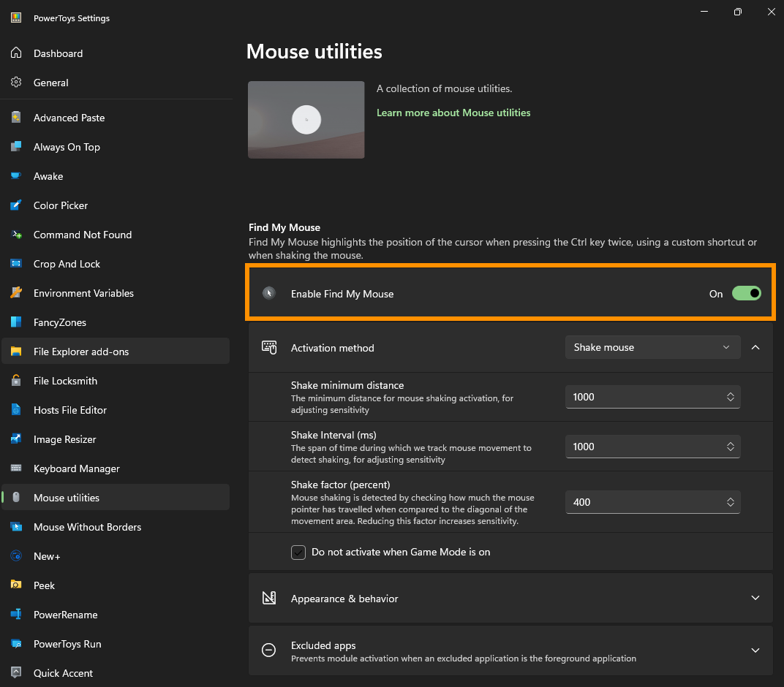Viewport: 784px width, 687px height.
Task: Click the Environment Variables icon
Action: coord(16,292)
